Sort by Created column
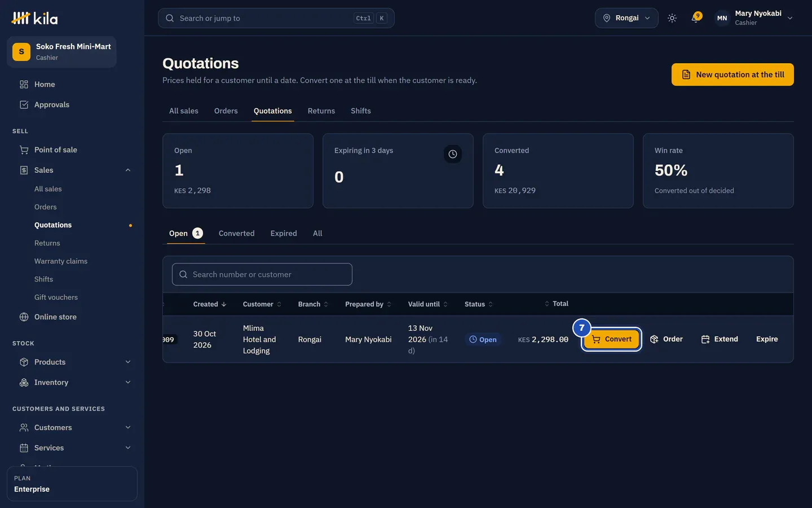Image resolution: width=812 pixels, height=508 pixels. (x=210, y=304)
